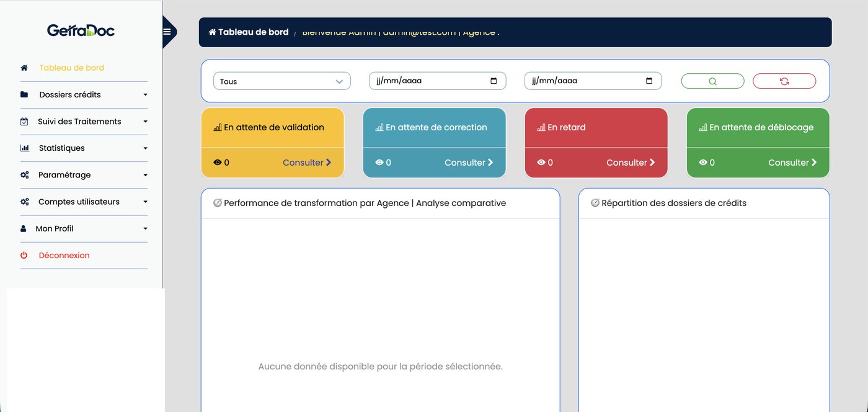Click Performance de transformation par Agence heading
This screenshot has width=868, height=412.
tap(365, 203)
